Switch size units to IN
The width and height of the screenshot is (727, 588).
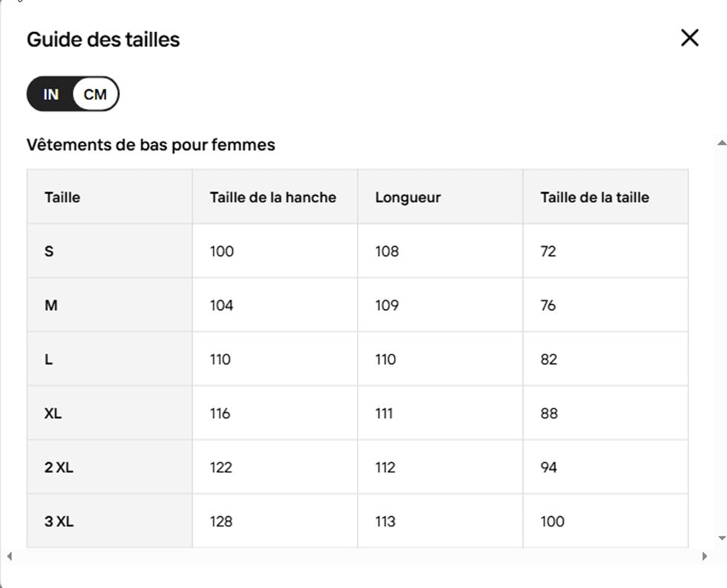(x=50, y=94)
